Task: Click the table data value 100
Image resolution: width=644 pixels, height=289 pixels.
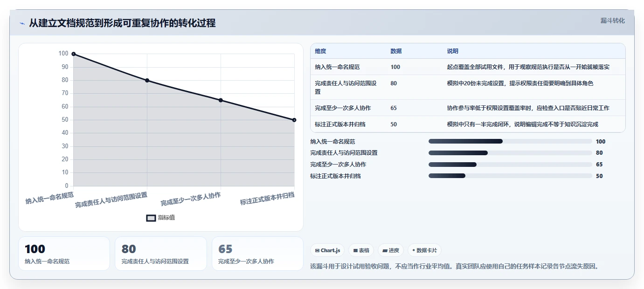Action: tap(395, 67)
